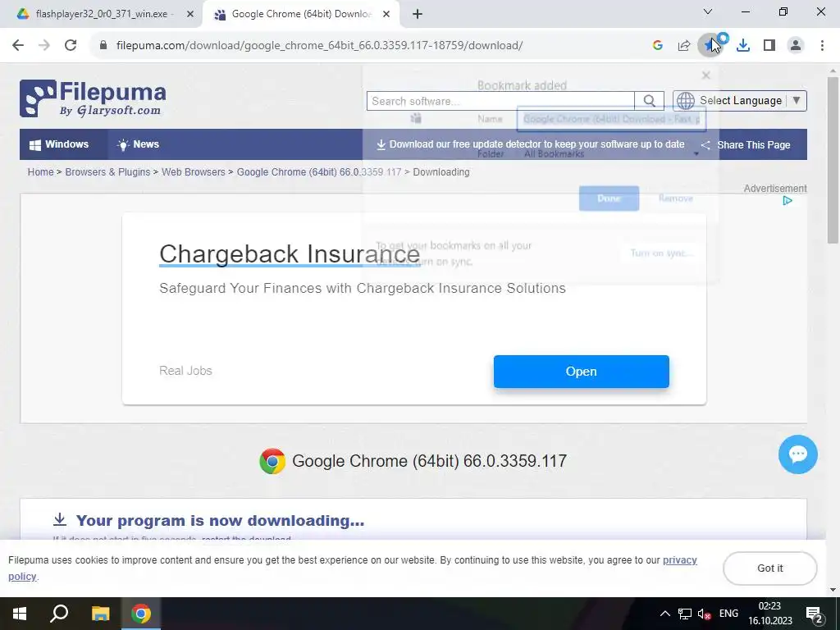Image resolution: width=840 pixels, height=630 pixels.
Task: Go to Home breadcrumb
Action: click(x=41, y=172)
